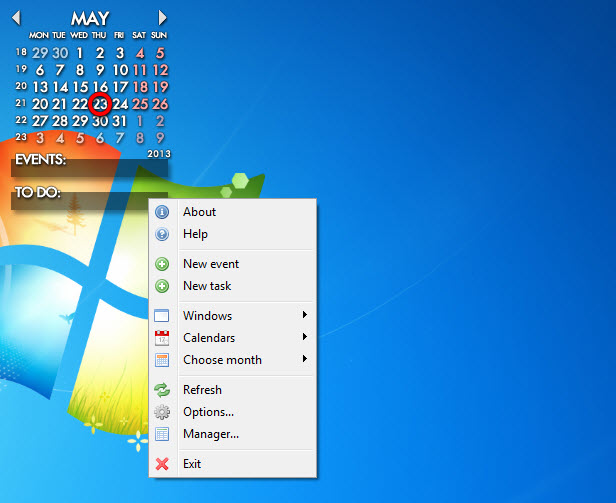Viewport: 616px width, 503px height.
Task: Open Manager... from the context menu
Action: (x=233, y=433)
